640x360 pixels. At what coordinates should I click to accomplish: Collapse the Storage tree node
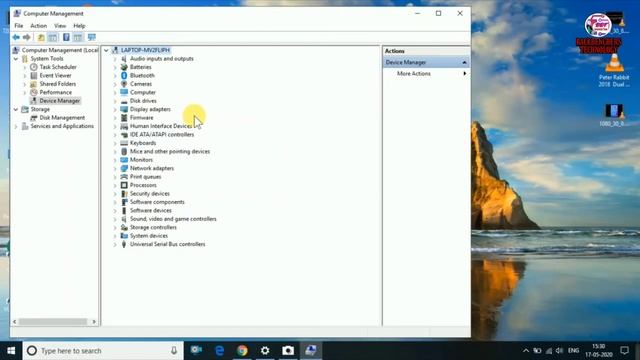pyautogui.click(x=16, y=109)
